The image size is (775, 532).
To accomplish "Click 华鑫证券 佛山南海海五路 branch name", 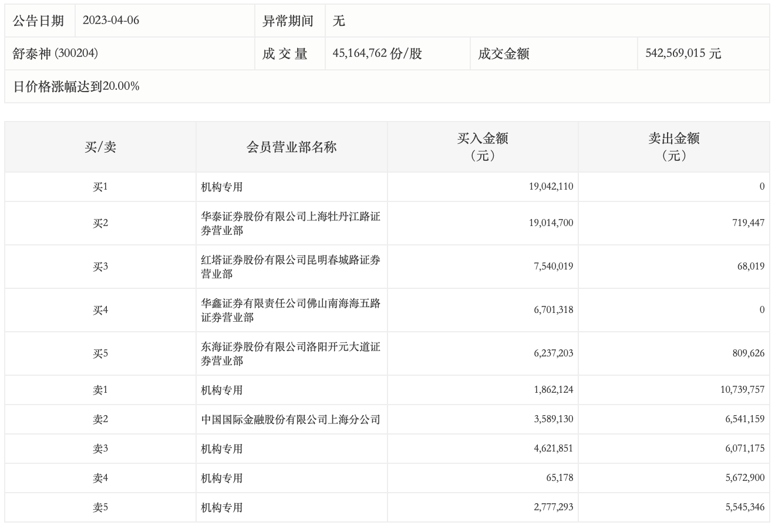I will 291,310.
